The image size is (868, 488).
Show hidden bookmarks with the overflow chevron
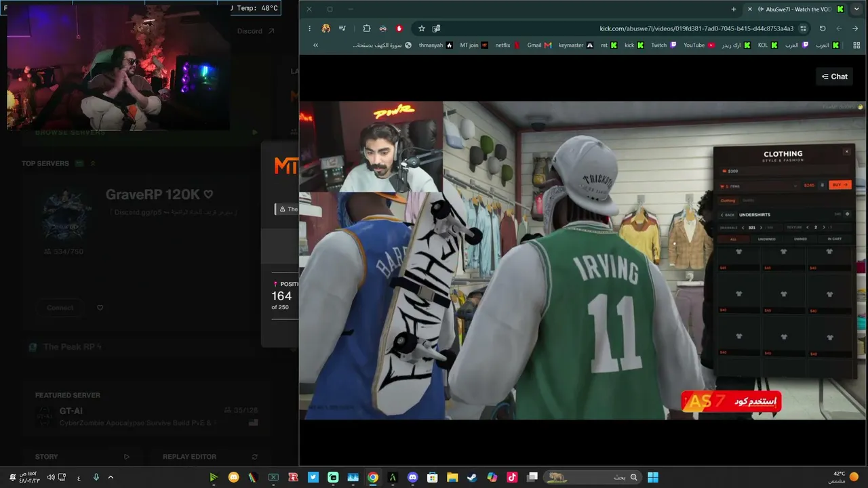click(x=315, y=45)
